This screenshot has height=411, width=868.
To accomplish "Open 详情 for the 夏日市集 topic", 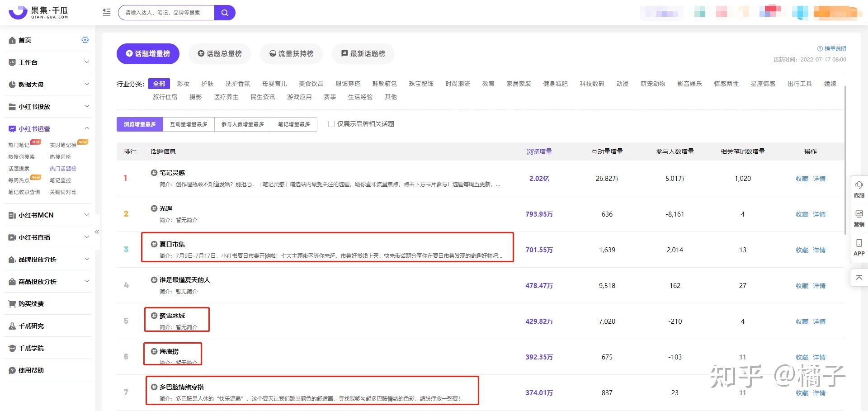I will tap(819, 250).
